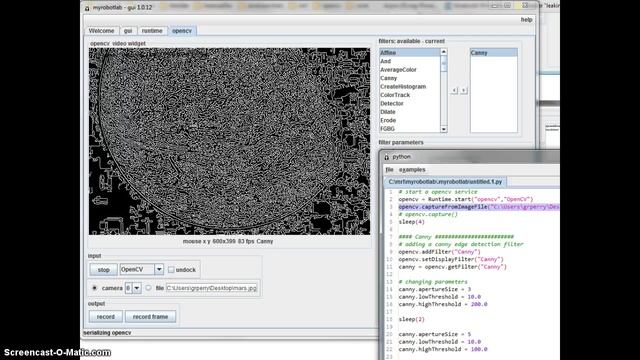Select Erode filter
The height and width of the screenshot is (360, 640).
[410, 120]
